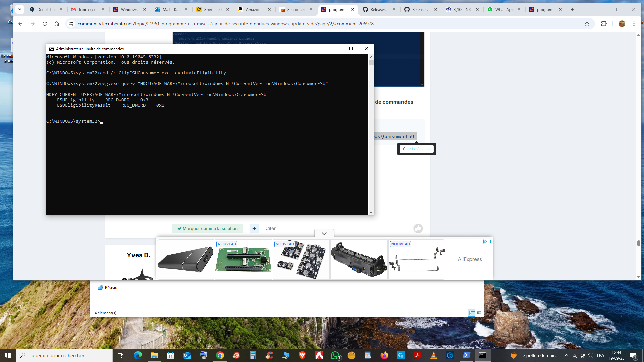Switch File Explorer to details view
The image size is (644, 362).
[x=472, y=313]
